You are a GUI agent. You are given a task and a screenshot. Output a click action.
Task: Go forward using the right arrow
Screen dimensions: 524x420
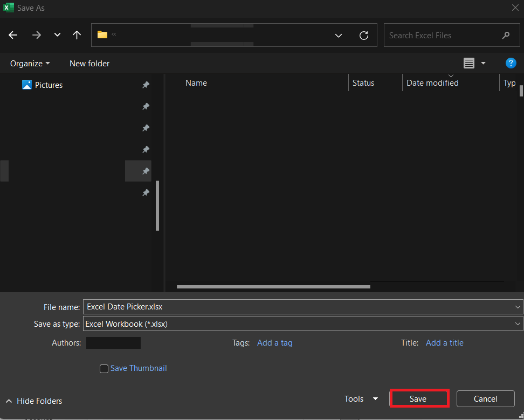(37, 35)
